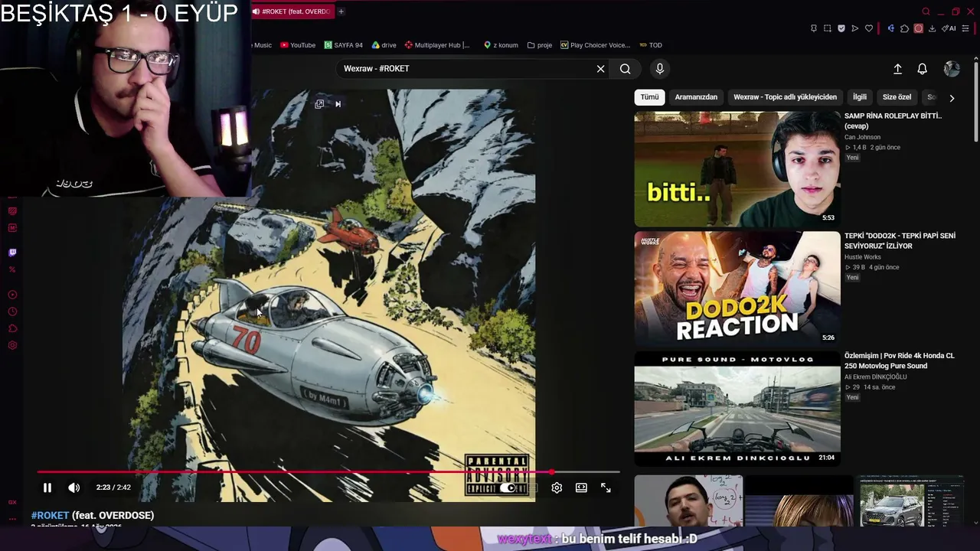Select the Aramanızdan filter chip
The image size is (980, 551).
pos(696,97)
